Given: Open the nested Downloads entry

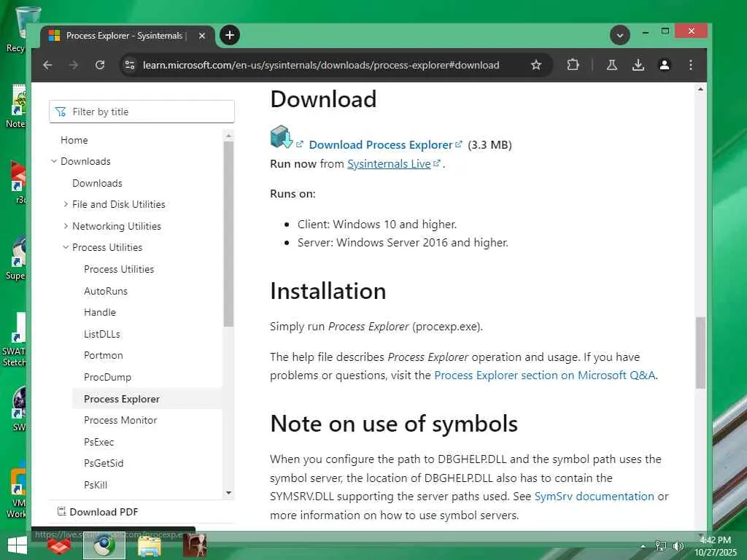Looking at the screenshot, I should [97, 183].
